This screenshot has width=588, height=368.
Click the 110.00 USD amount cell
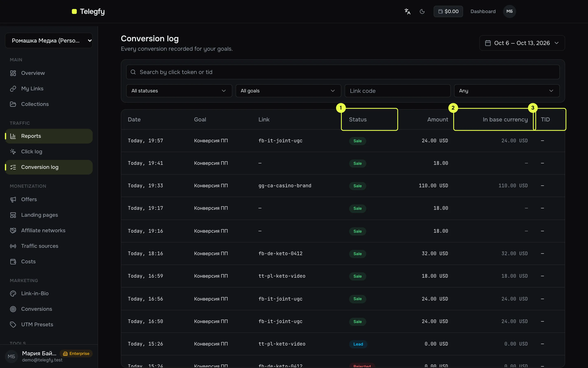433,186
